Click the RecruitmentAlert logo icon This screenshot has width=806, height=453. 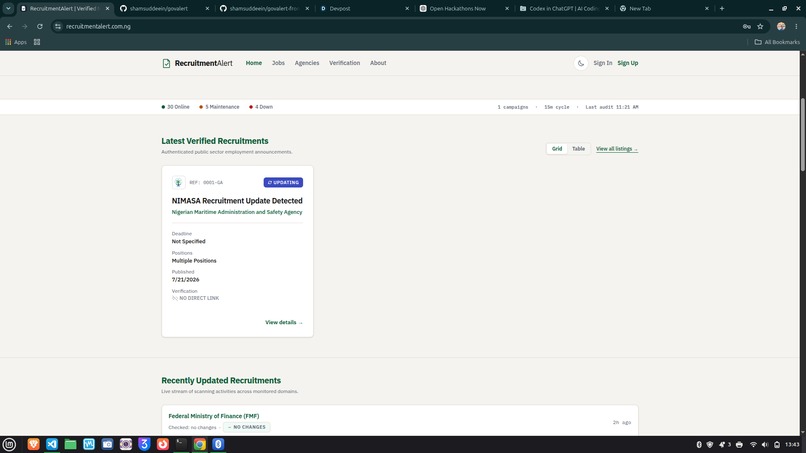[x=166, y=63]
